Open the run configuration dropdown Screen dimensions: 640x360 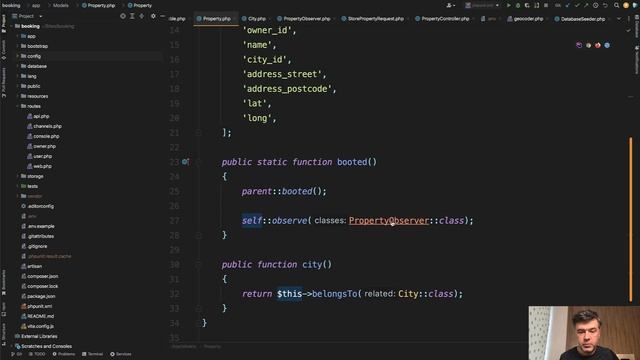click(x=482, y=5)
